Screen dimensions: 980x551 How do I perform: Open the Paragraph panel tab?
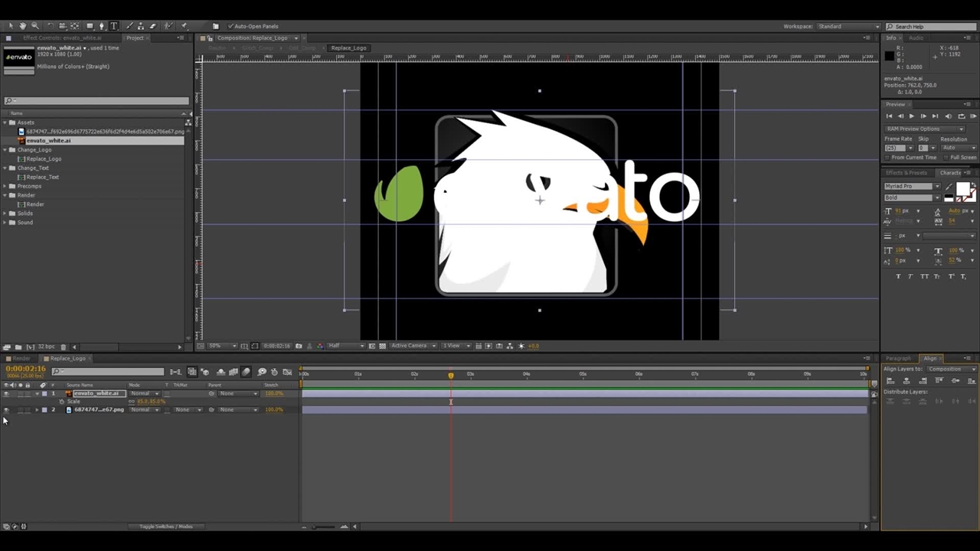(x=898, y=358)
